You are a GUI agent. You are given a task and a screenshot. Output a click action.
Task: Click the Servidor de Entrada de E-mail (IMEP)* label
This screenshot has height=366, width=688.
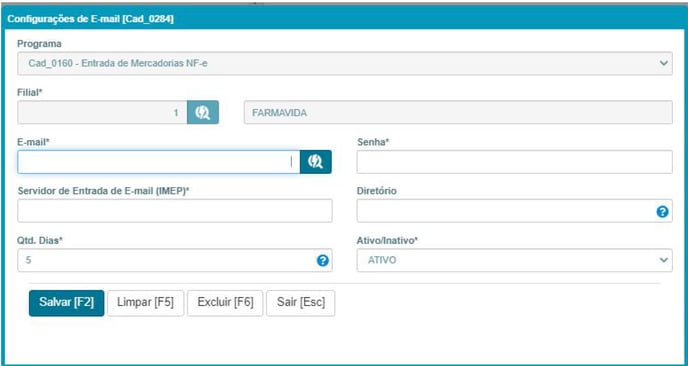[104, 191]
